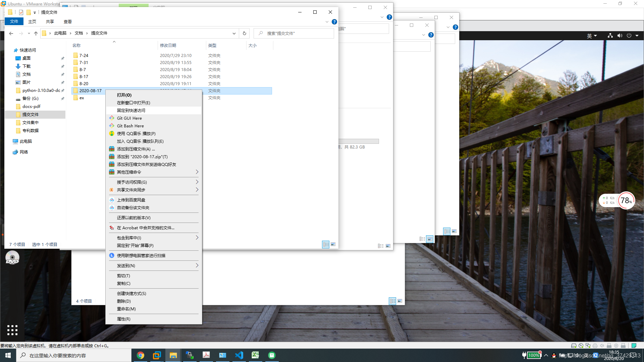Viewport: 644px width, 362px height.
Task: Click the Back navigation arrow in Explorer
Action: click(11, 33)
